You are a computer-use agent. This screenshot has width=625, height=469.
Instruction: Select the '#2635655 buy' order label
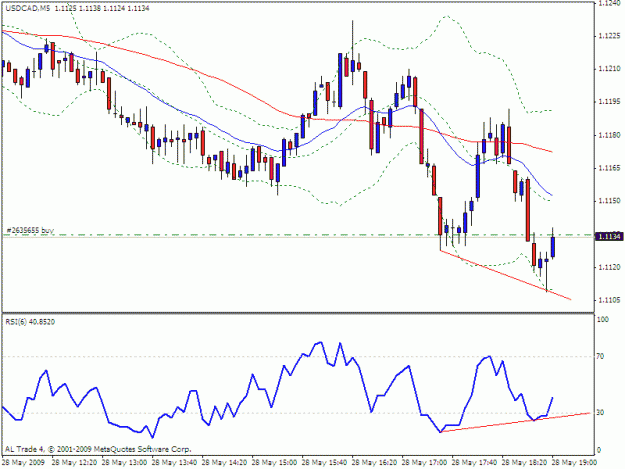click(30, 230)
